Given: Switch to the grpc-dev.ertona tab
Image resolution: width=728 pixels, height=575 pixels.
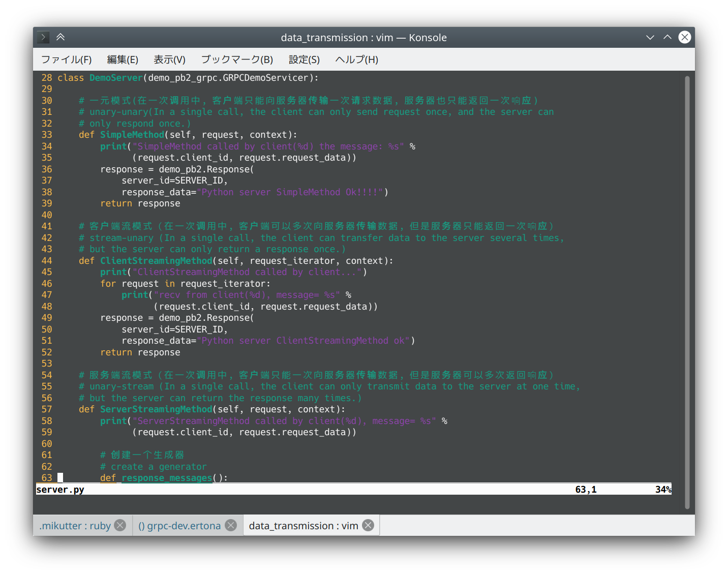Looking at the screenshot, I should click(179, 526).
